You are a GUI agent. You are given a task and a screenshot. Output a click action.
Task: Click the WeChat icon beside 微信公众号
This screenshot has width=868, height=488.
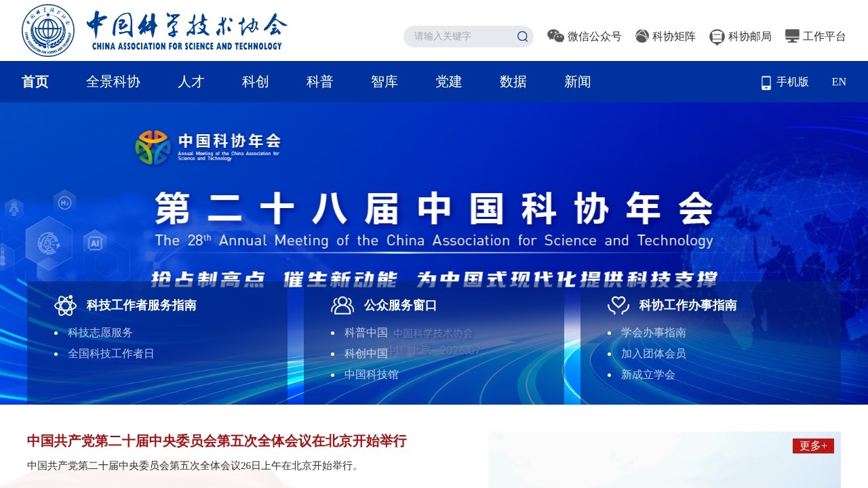coord(555,36)
